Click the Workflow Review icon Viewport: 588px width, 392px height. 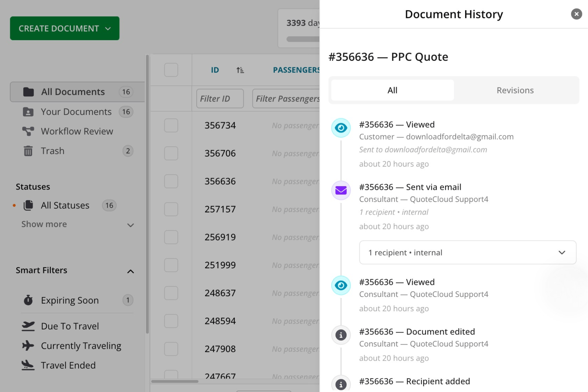(28, 131)
